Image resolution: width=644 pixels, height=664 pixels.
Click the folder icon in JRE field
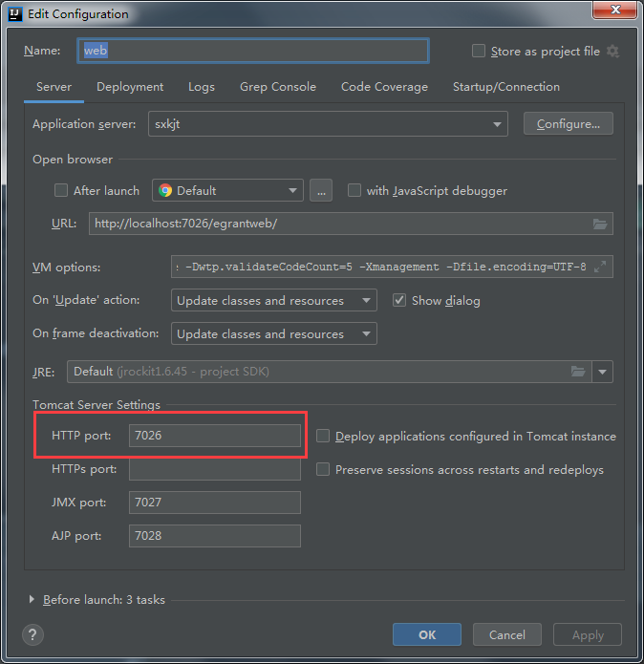click(578, 372)
